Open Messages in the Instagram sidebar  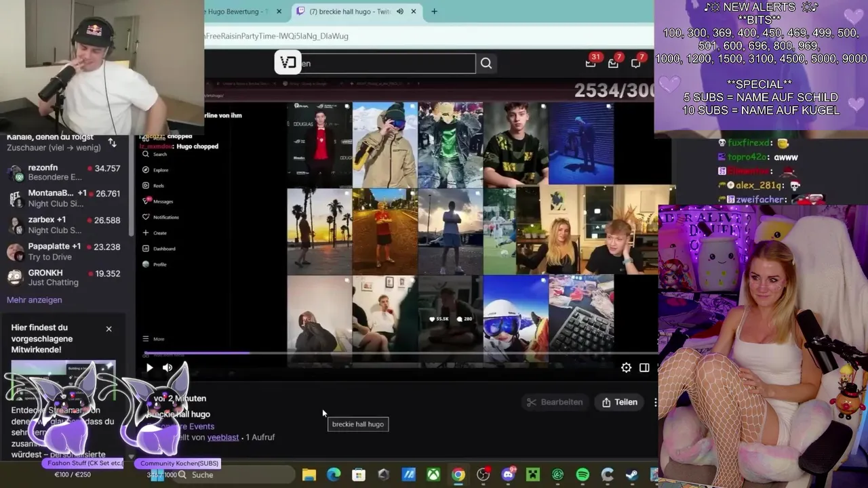click(158, 201)
